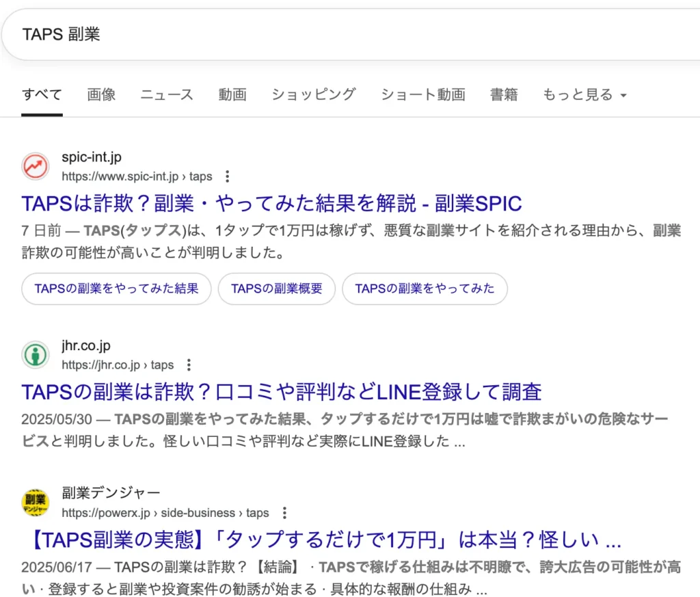The image size is (700, 597).
Task: Click the 副業デンジャー site name
Action: coord(111,493)
